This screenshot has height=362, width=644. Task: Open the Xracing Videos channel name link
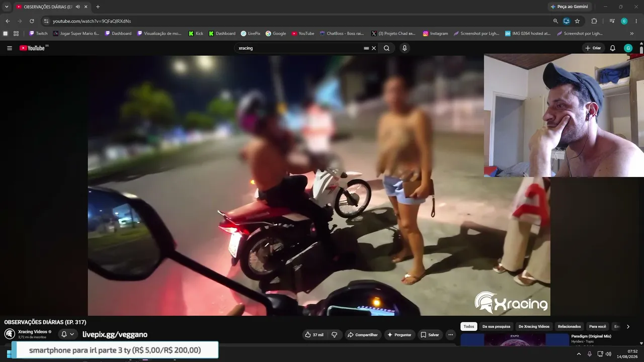pyautogui.click(x=33, y=332)
